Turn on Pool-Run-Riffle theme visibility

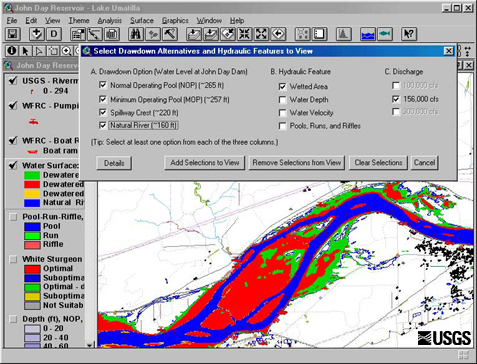pos(13,217)
